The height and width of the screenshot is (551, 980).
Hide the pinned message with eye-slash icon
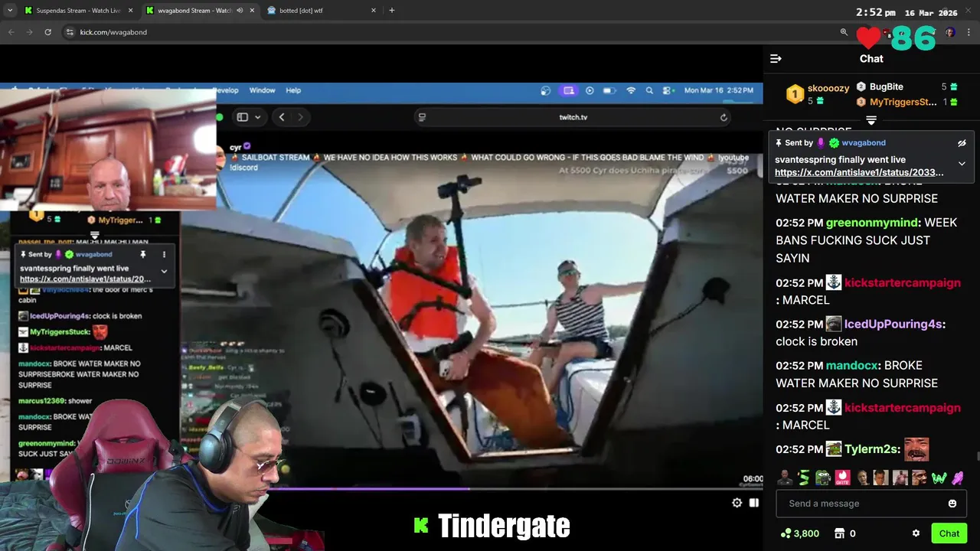[962, 143]
